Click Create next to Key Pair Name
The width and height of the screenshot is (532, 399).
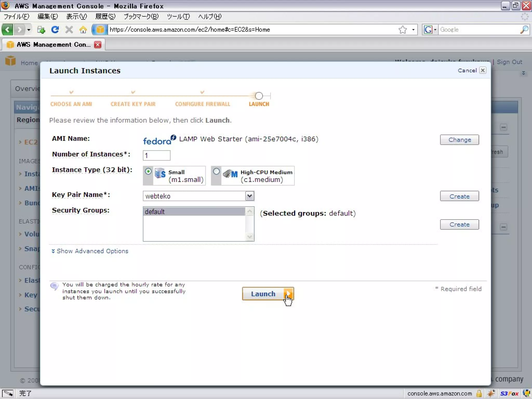(x=459, y=196)
